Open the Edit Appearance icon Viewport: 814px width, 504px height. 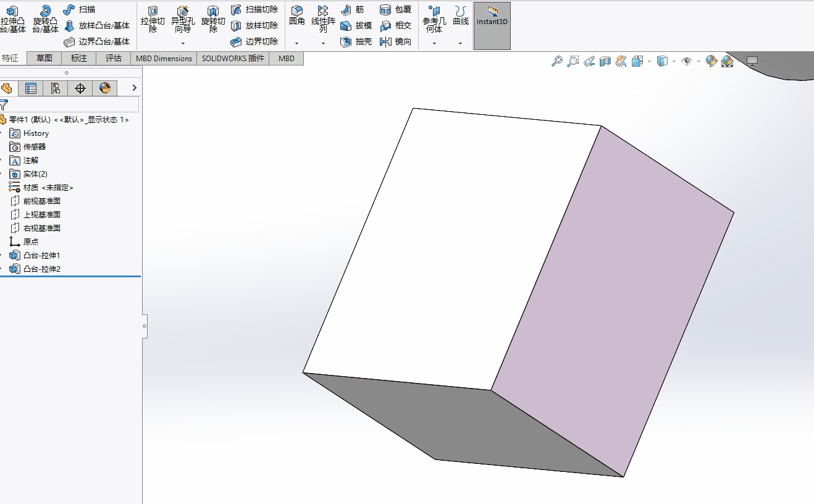(x=711, y=61)
